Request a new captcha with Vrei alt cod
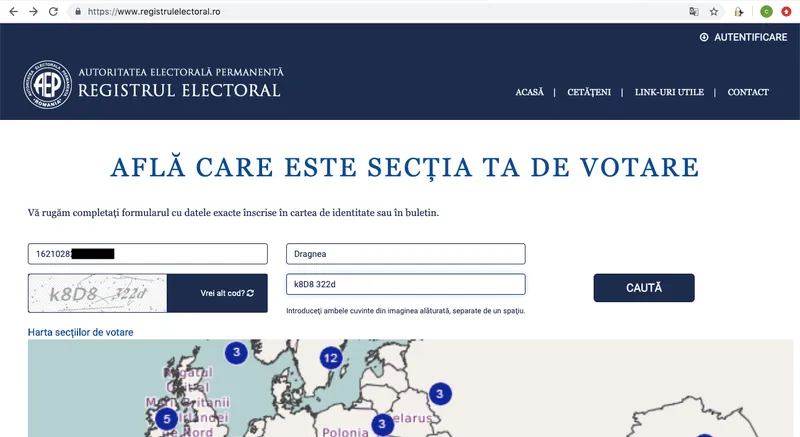The image size is (800, 437). coord(227,293)
